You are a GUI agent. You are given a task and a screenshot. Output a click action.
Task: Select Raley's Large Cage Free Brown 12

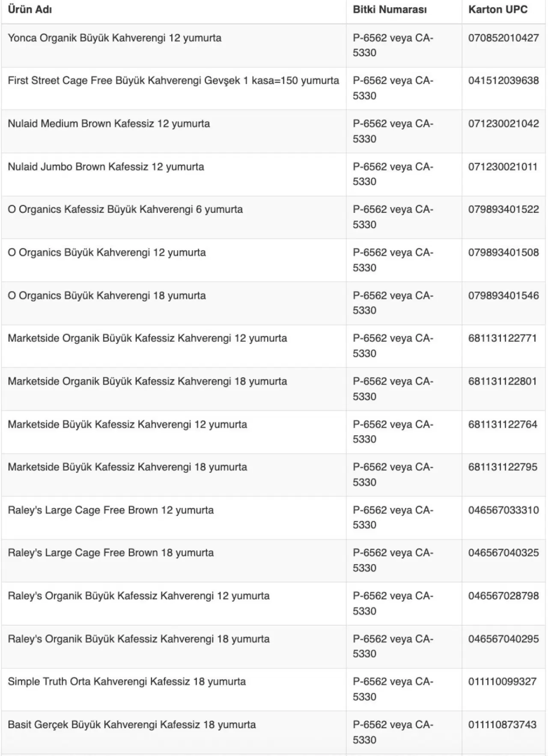point(110,510)
